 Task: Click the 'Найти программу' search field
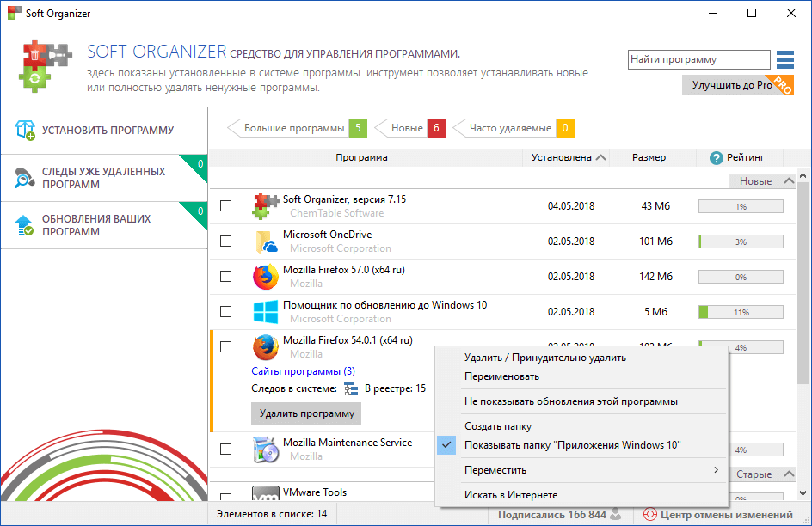point(699,59)
